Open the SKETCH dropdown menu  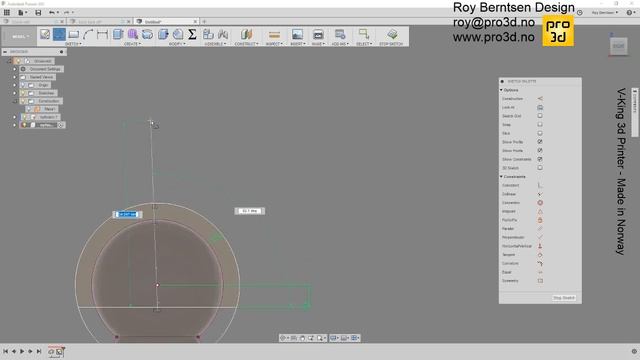(x=73, y=44)
